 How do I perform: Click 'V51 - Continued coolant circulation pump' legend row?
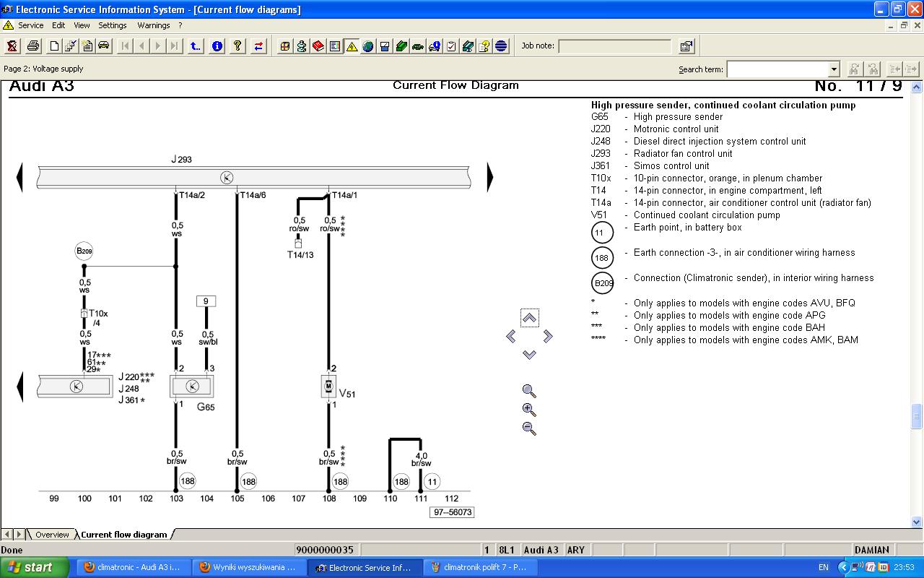click(x=686, y=215)
